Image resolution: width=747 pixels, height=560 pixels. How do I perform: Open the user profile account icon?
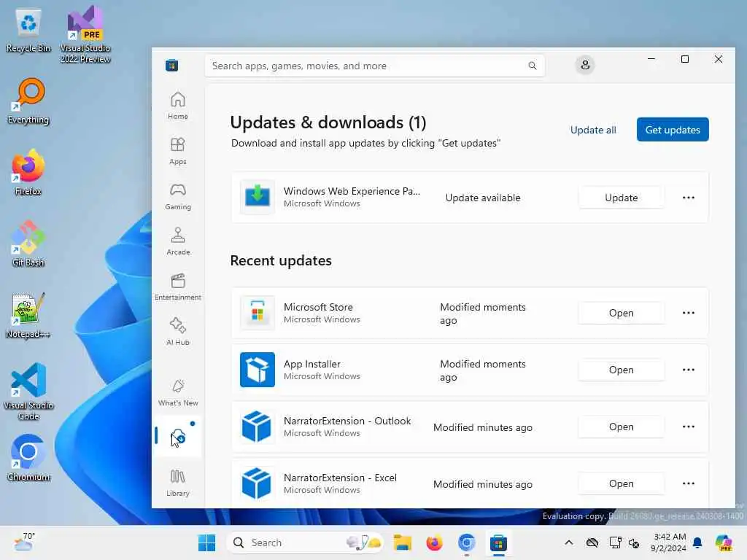pyautogui.click(x=585, y=65)
